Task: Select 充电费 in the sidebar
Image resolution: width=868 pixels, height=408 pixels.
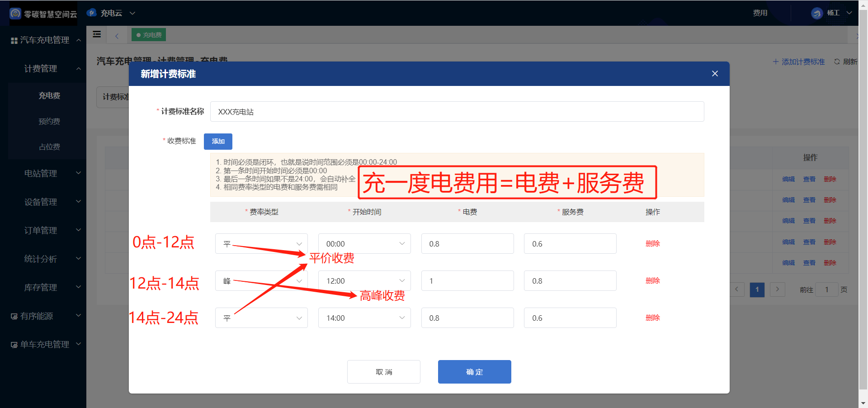Action: [49, 95]
